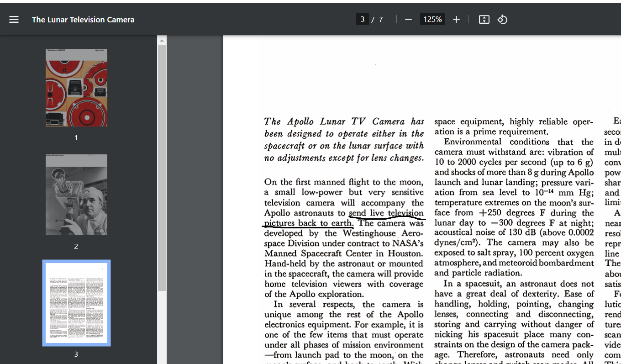Click the text 'ation is a prime requirement.'

click(491, 132)
